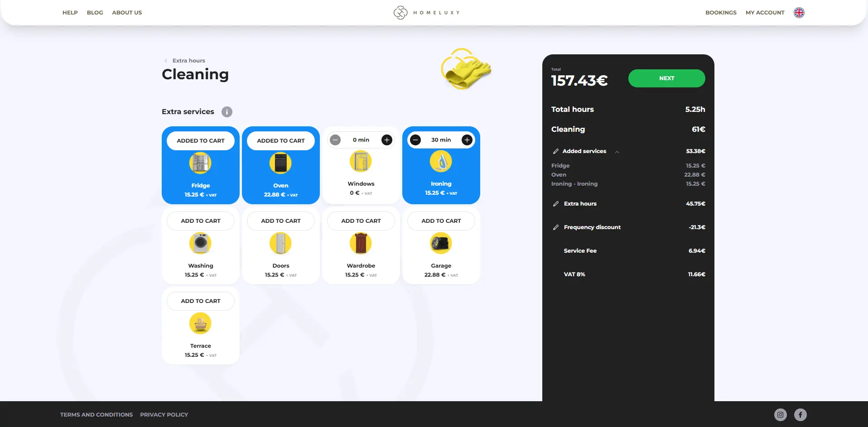Click the Garage 22.88 € price text
Screen dimensions: 868x427
click(x=435, y=275)
